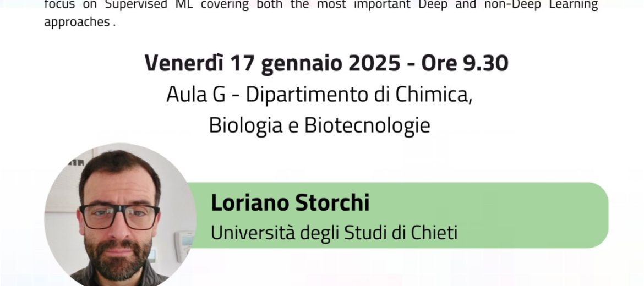The height and width of the screenshot is (286, 644).
Task: Click the Università degli Studi di Chieti text
Action: tap(334, 233)
